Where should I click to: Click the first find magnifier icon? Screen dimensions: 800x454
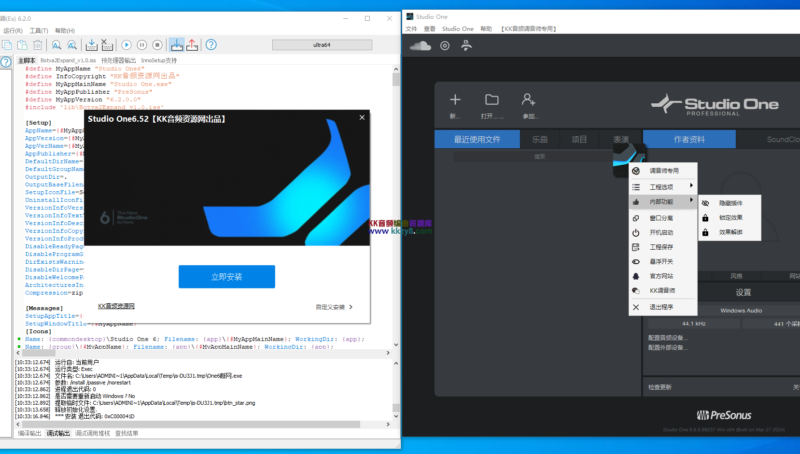coord(57,45)
